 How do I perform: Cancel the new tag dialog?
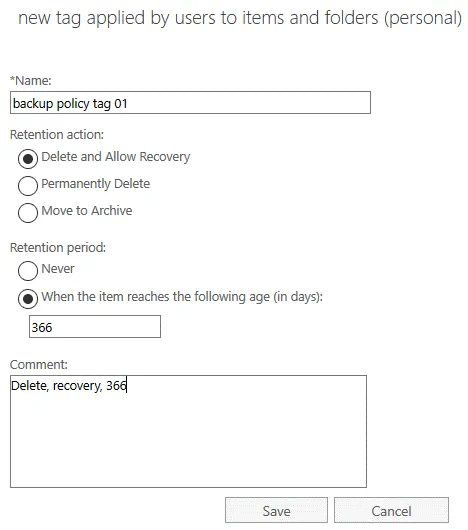click(392, 510)
